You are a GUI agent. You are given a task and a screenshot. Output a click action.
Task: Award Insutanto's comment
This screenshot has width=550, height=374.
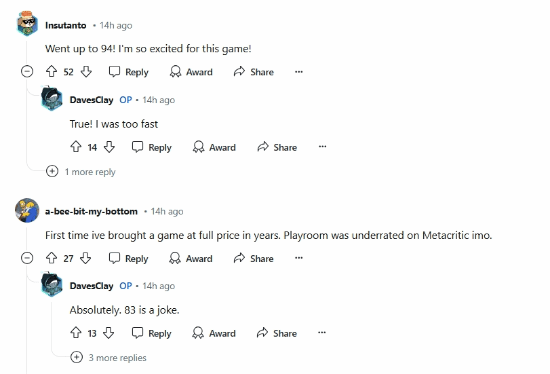[191, 72]
